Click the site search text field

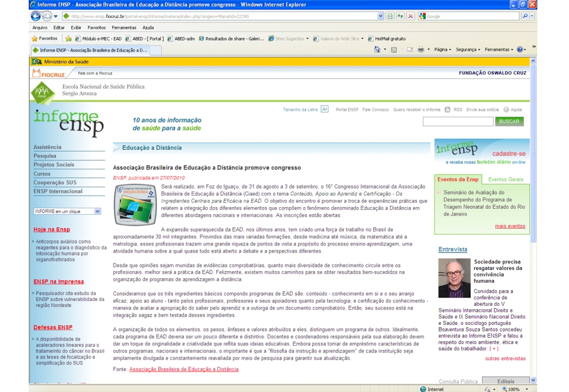(x=458, y=121)
